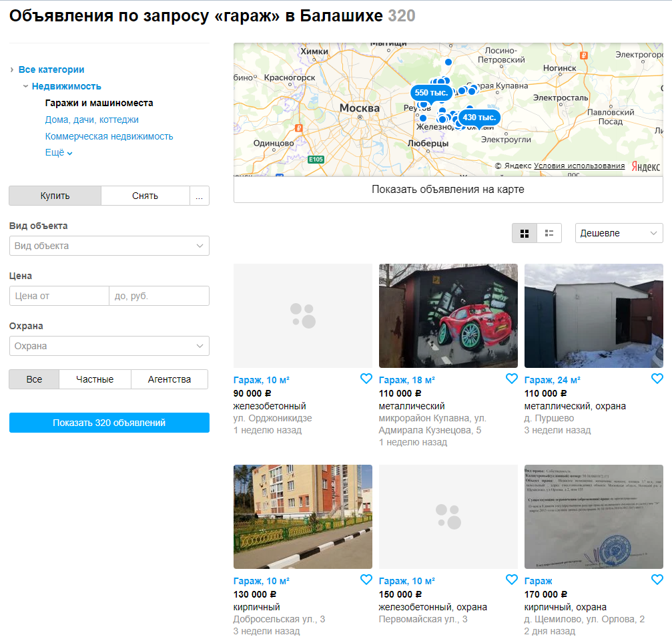Viewport: 672px width, 643px height.
Task: Open Дома, дачи, коттеджи category
Action: (x=91, y=120)
